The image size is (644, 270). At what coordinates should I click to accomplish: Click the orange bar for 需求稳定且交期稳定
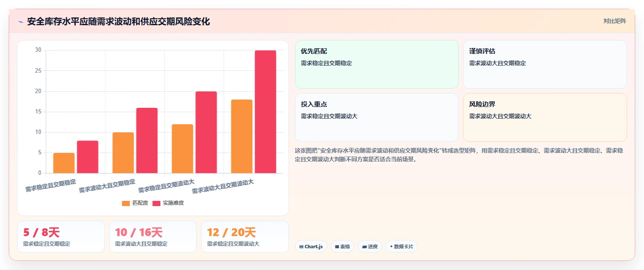click(64, 163)
